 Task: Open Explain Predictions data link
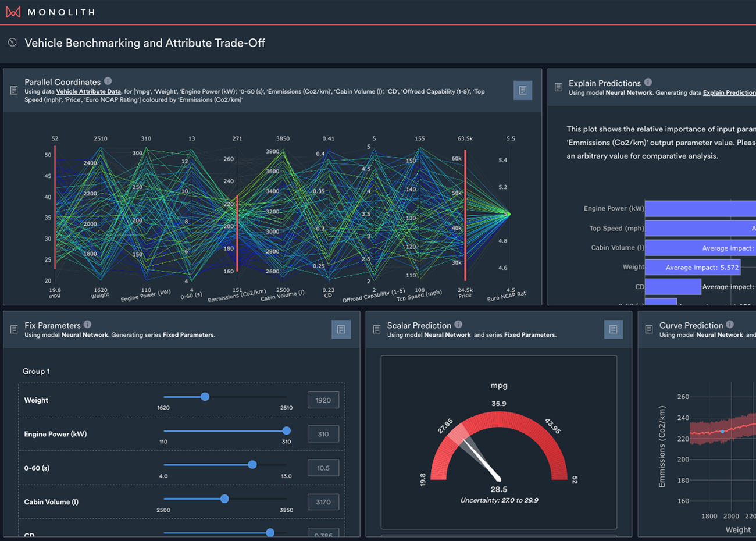pyautogui.click(x=729, y=92)
